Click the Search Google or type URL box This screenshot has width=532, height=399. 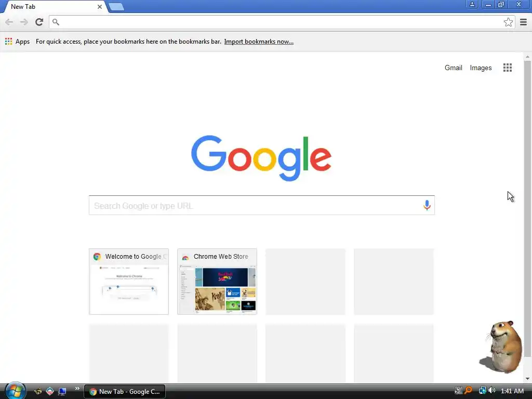coord(262,205)
